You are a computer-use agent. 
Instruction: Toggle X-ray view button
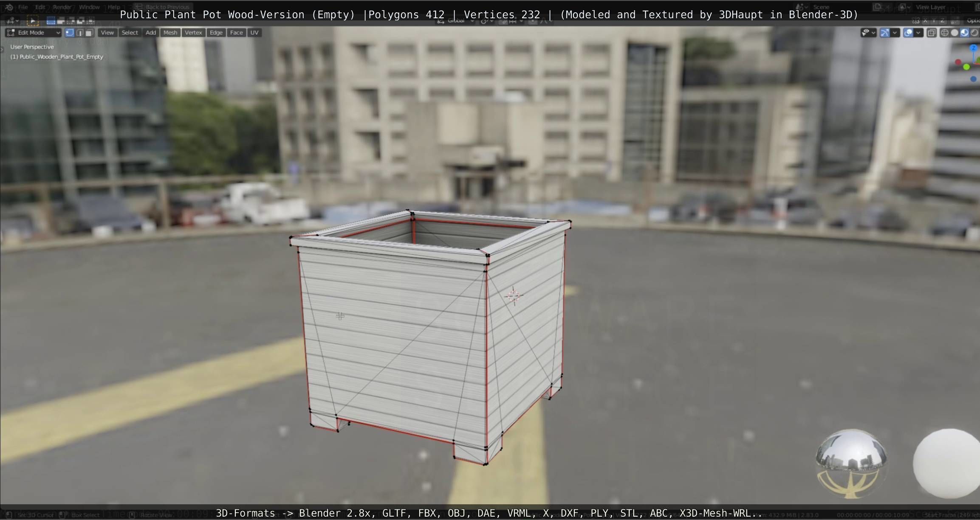[932, 33]
